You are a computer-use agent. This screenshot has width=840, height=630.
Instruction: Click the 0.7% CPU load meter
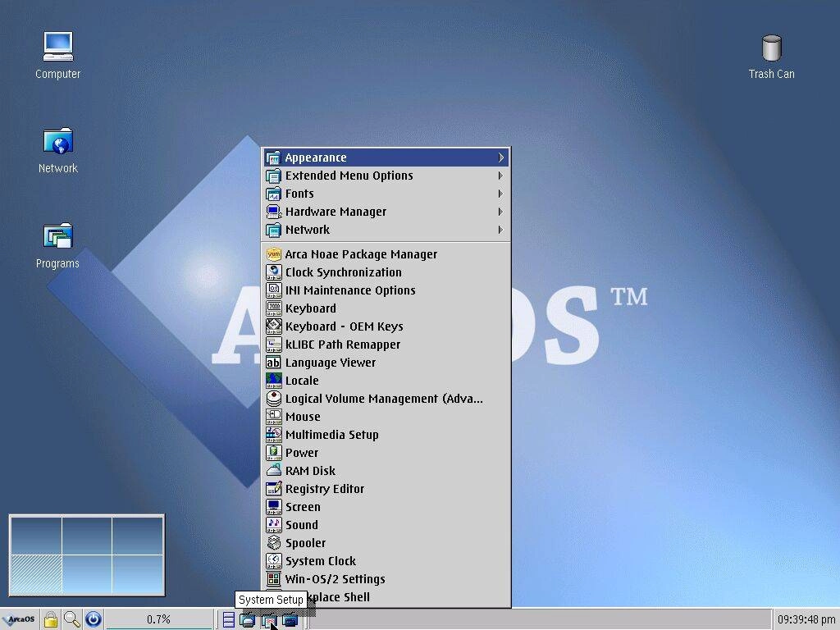click(x=158, y=620)
